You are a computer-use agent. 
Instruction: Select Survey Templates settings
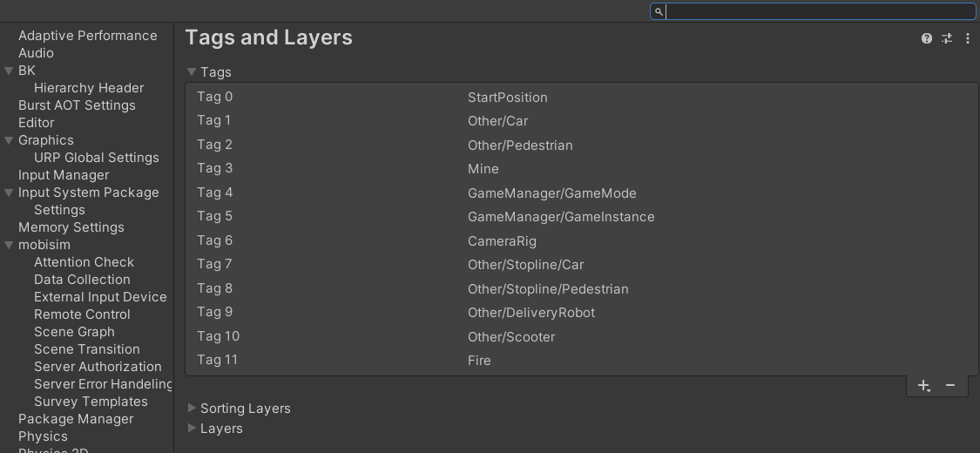point(91,402)
